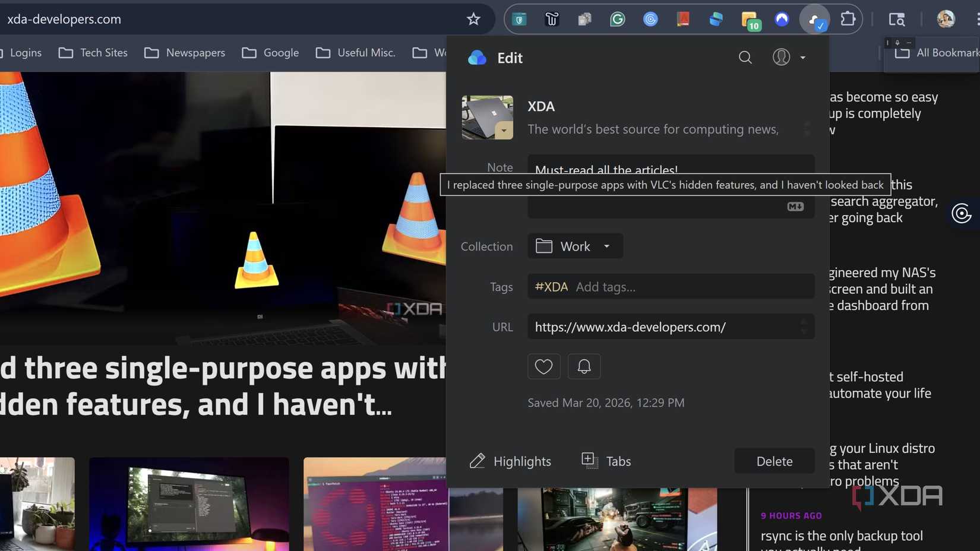Click the Tampermonkey extension icon
The height and width of the screenshot is (551, 980).
[x=552, y=19]
